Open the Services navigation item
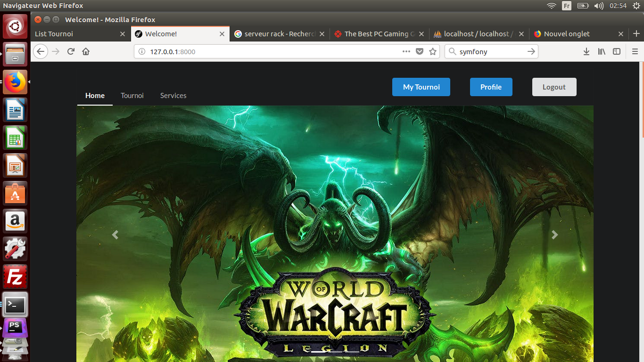The width and height of the screenshot is (644, 362). (x=173, y=95)
